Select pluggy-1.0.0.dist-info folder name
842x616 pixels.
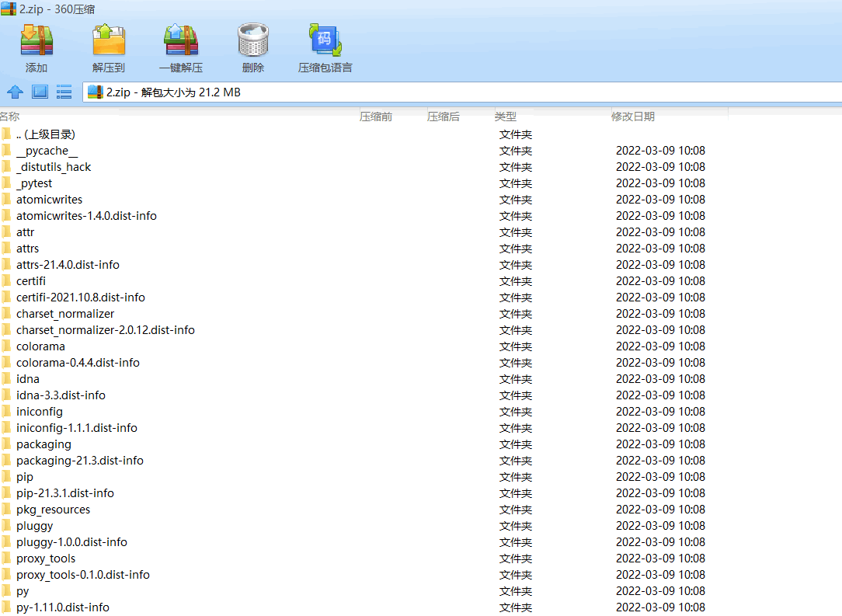71,542
